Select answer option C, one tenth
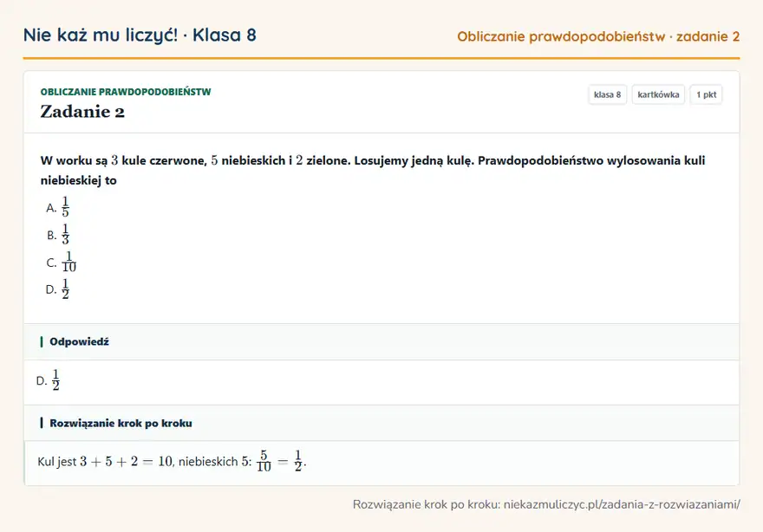Viewport: 763px width, 532px height. pos(62,263)
